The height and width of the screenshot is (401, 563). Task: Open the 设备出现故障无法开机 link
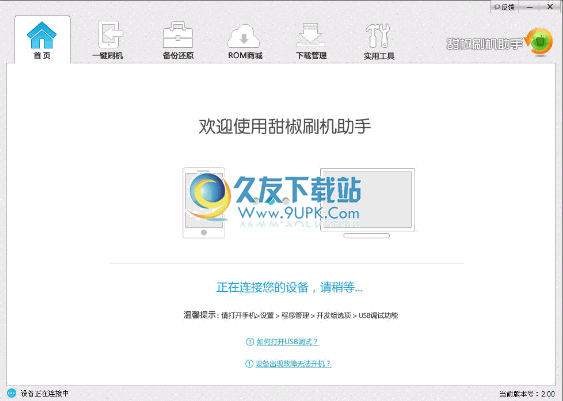coord(293,364)
